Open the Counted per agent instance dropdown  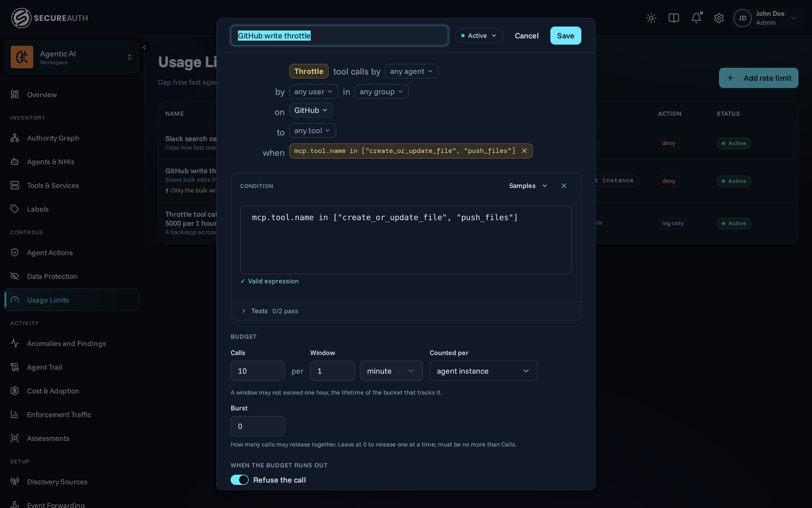(484, 371)
